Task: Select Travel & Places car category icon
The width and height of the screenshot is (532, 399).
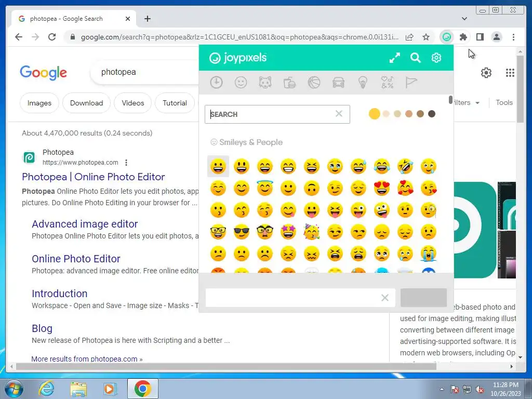Action: [x=338, y=83]
